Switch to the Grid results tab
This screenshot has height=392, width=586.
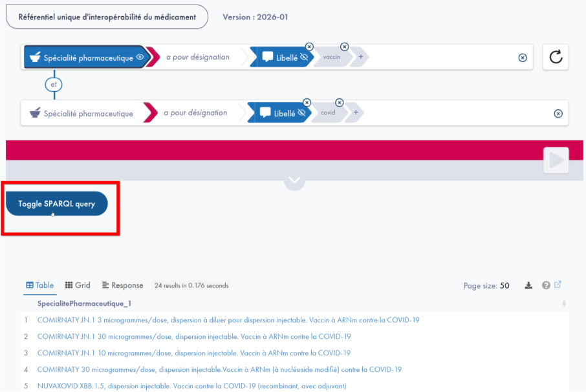click(x=78, y=285)
